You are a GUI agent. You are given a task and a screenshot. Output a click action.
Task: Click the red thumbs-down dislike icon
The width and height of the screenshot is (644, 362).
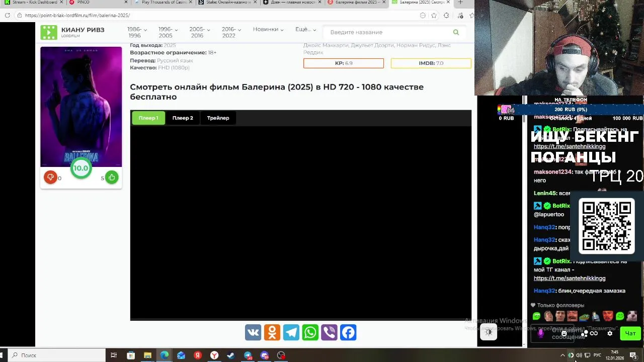50,177
